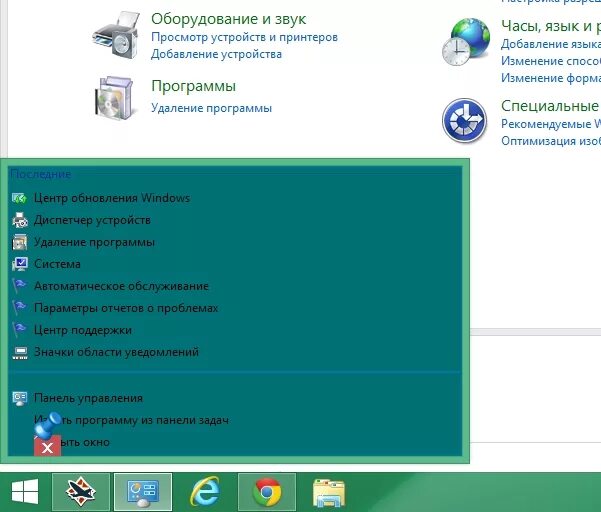Click the Значки области уведомлений icon
Viewport: 601px width, 512px height.
pyautogui.click(x=20, y=353)
